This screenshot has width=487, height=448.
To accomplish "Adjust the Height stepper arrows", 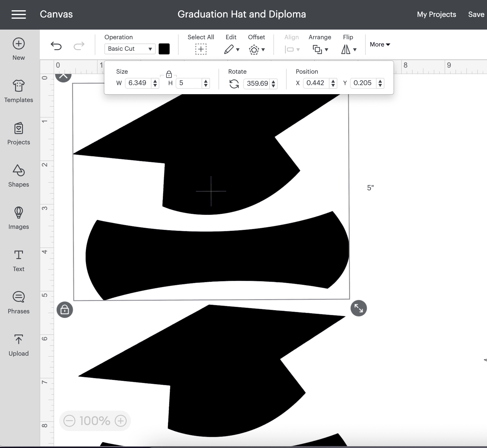I will tap(206, 83).
